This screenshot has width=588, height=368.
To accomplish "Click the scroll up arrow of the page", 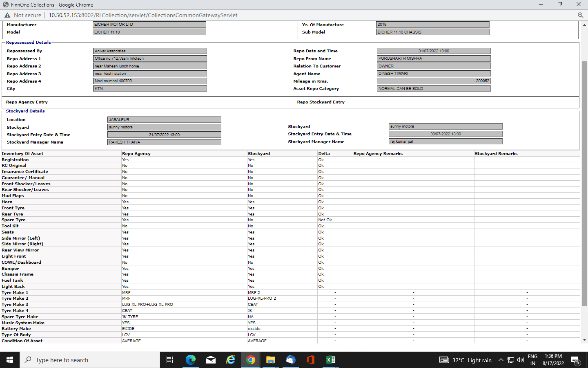I will [x=584, y=25].
